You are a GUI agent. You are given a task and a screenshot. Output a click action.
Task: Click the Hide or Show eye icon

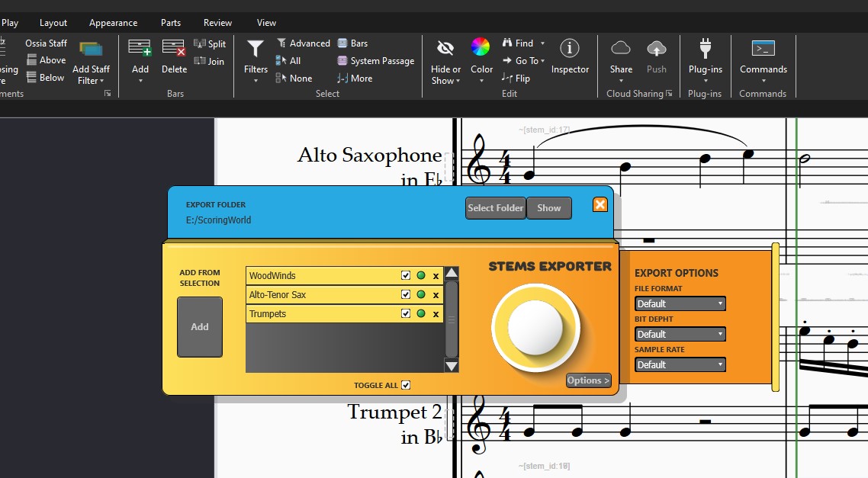point(445,48)
